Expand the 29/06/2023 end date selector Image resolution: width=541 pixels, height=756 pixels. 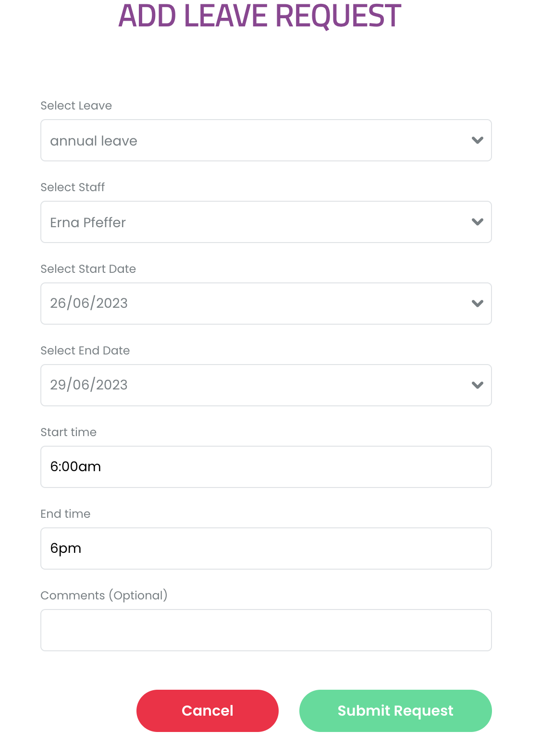point(266,385)
